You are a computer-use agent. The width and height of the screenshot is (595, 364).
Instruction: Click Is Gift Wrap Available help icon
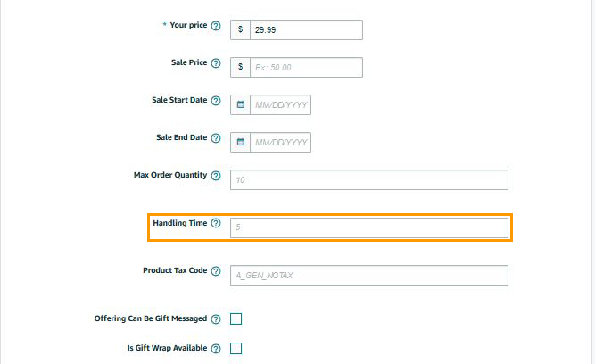[x=216, y=349]
